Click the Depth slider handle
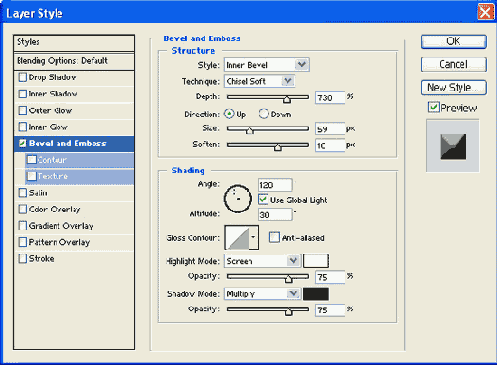Screen dimensions: 497x365 287,99
